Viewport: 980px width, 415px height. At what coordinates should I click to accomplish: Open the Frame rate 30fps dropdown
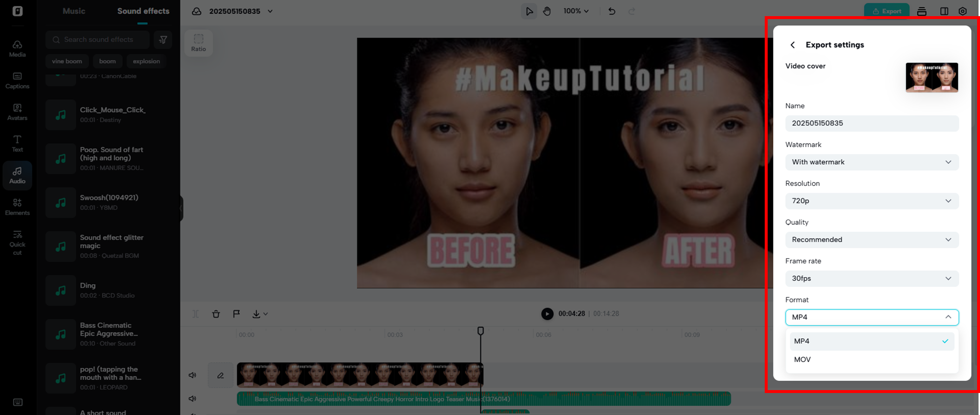coord(871,279)
